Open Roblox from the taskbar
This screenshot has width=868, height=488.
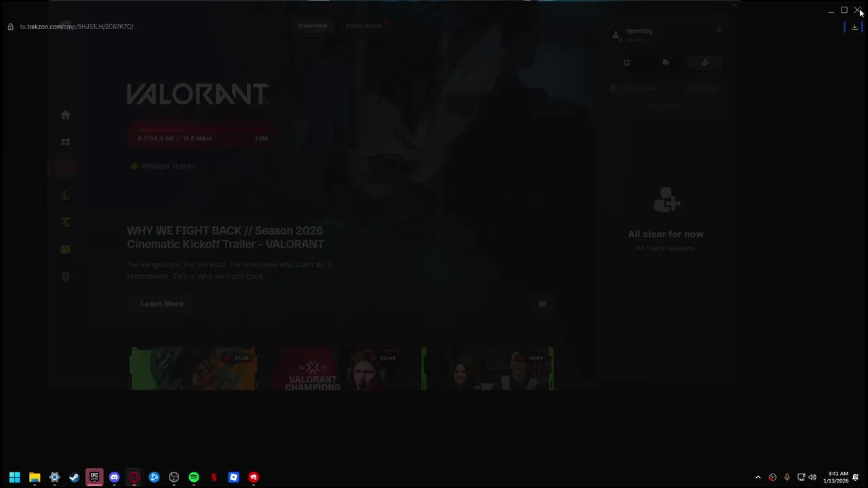click(233, 477)
